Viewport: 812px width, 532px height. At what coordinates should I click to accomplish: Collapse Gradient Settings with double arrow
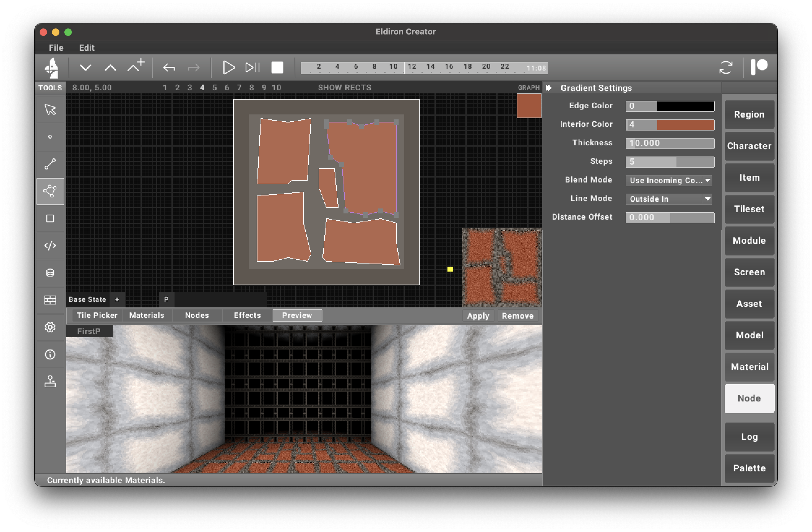pyautogui.click(x=549, y=88)
